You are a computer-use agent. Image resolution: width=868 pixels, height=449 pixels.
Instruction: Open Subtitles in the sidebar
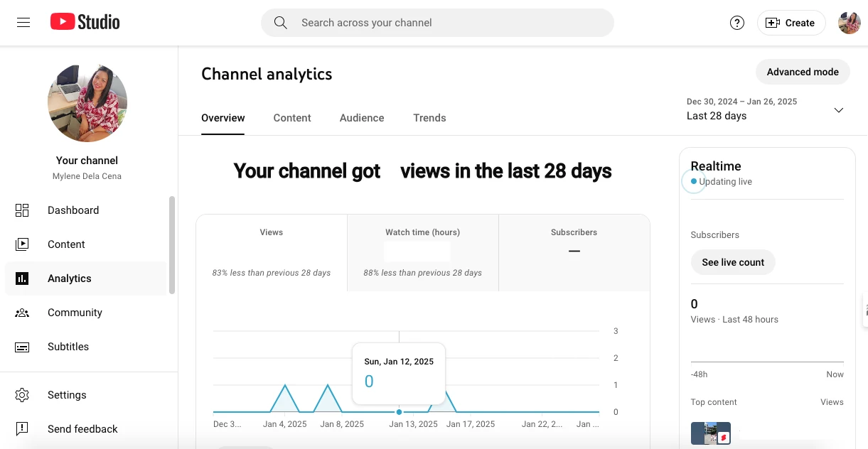click(x=85, y=347)
